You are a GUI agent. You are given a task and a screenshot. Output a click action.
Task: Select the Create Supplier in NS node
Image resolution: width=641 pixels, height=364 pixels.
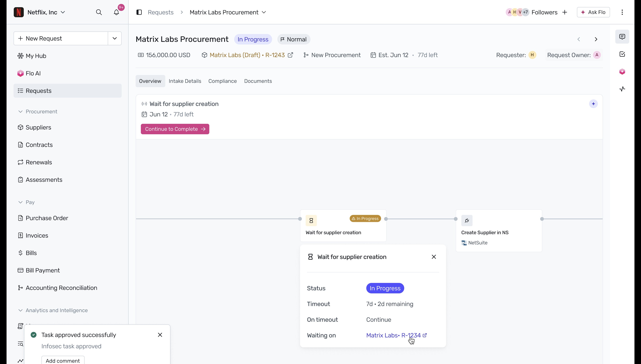[x=499, y=231]
